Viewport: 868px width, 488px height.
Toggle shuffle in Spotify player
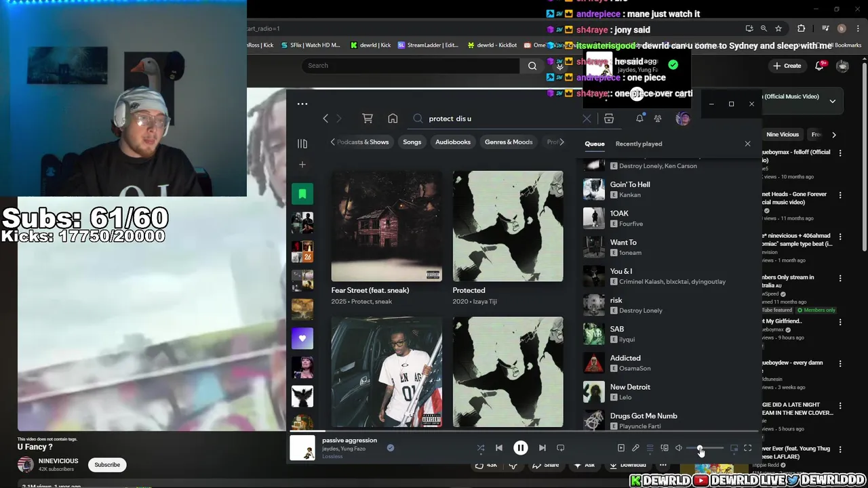coord(481,448)
